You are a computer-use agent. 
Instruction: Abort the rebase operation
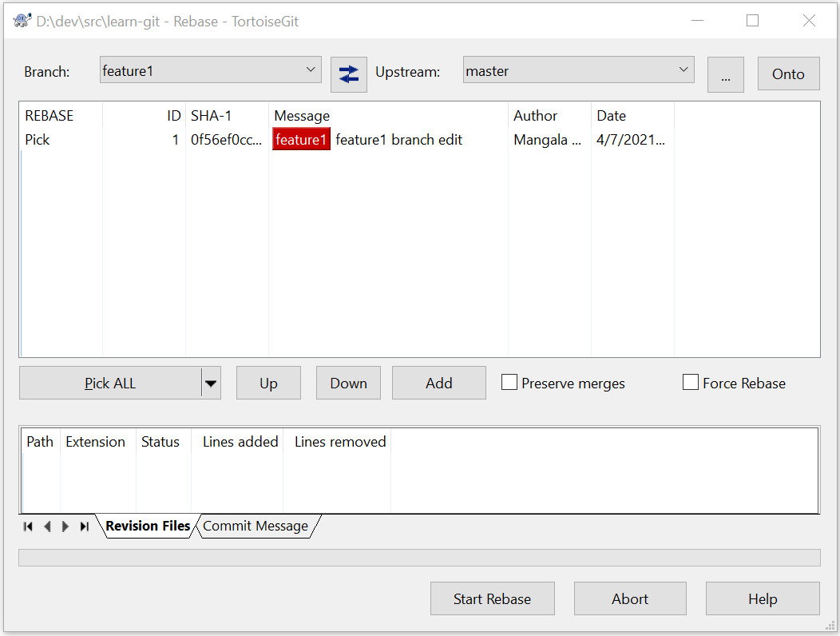pyautogui.click(x=630, y=598)
